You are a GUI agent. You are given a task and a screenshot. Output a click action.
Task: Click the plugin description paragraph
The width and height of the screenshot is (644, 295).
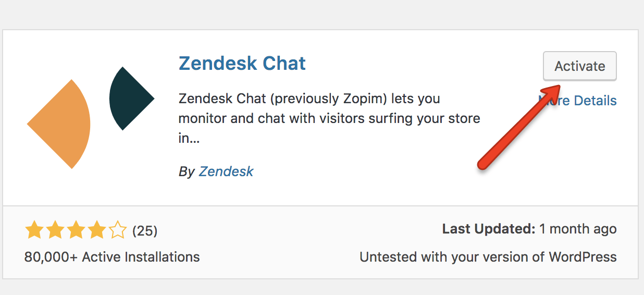coord(328,118)
